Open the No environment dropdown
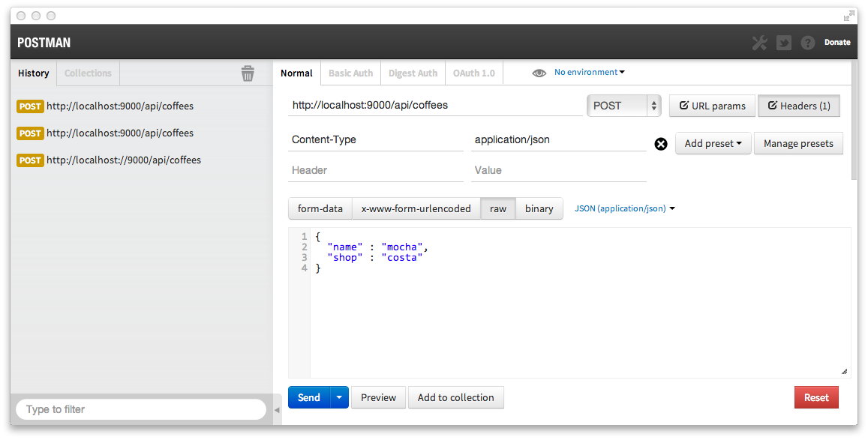The height and width of the screenshot is (440, 868). [590, 73]
